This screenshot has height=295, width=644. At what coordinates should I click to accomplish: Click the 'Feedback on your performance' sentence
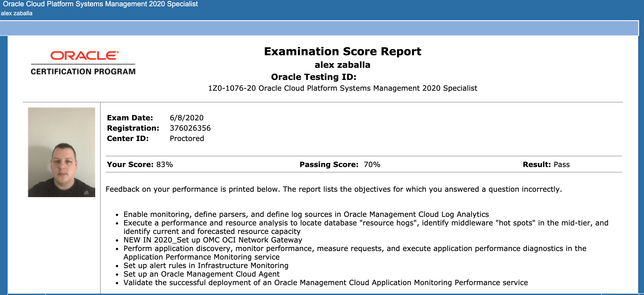point(333,189)
